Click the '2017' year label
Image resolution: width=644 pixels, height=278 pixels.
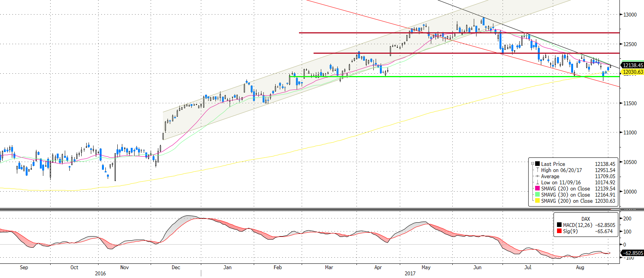point(410,273)
